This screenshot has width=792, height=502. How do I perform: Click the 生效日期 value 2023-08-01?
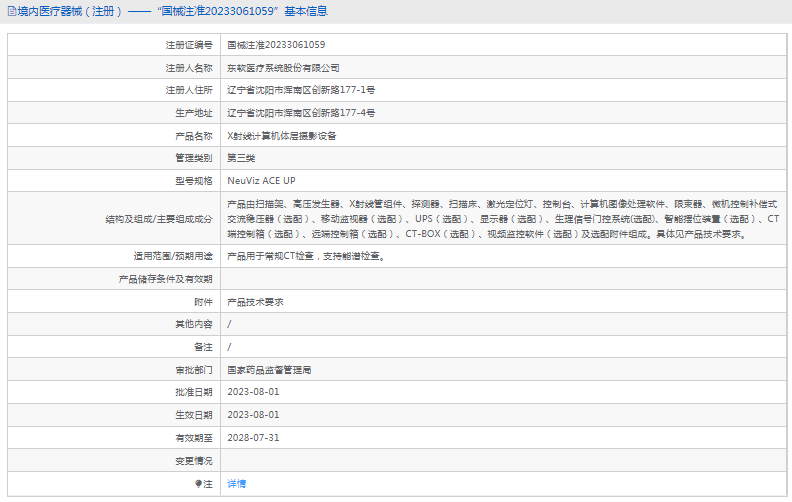(253, 415)
